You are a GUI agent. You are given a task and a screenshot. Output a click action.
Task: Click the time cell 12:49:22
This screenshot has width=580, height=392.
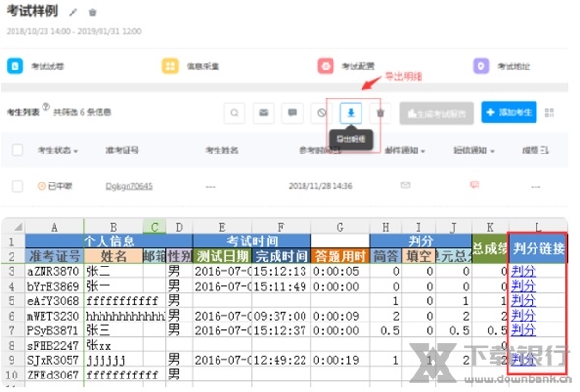point(281,360)
